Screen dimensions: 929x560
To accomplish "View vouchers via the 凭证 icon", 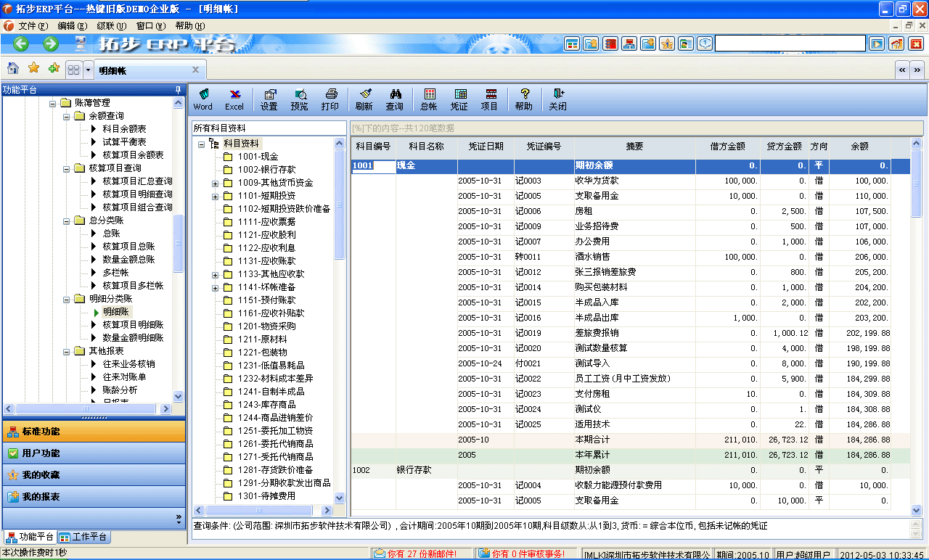I will (x=460, y=99).
